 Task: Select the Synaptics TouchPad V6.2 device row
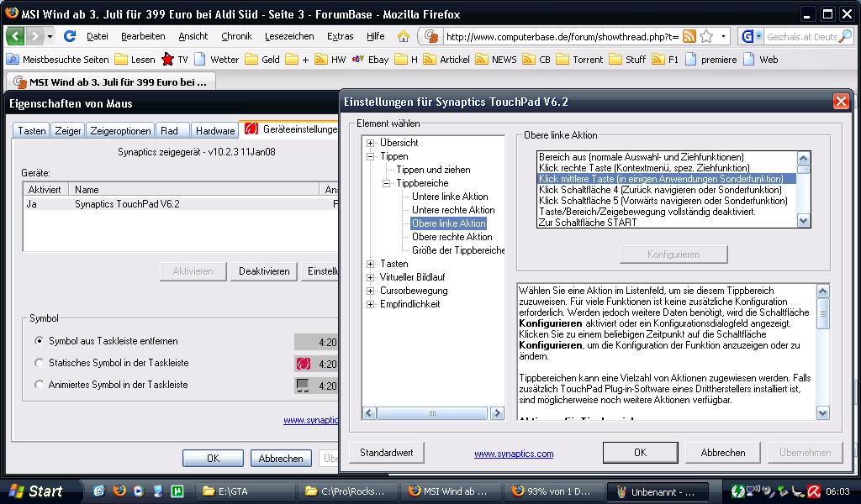click(x=181, y=203)
